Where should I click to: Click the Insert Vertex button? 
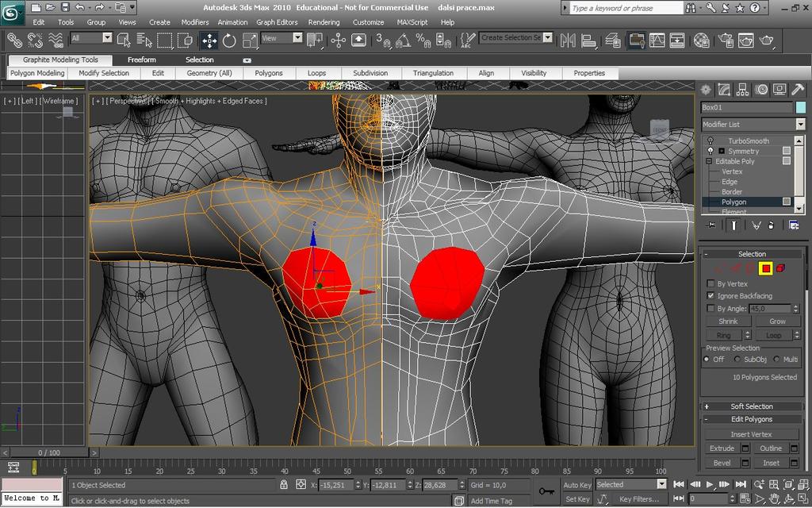pyautogui.click(x=751, y=434)
